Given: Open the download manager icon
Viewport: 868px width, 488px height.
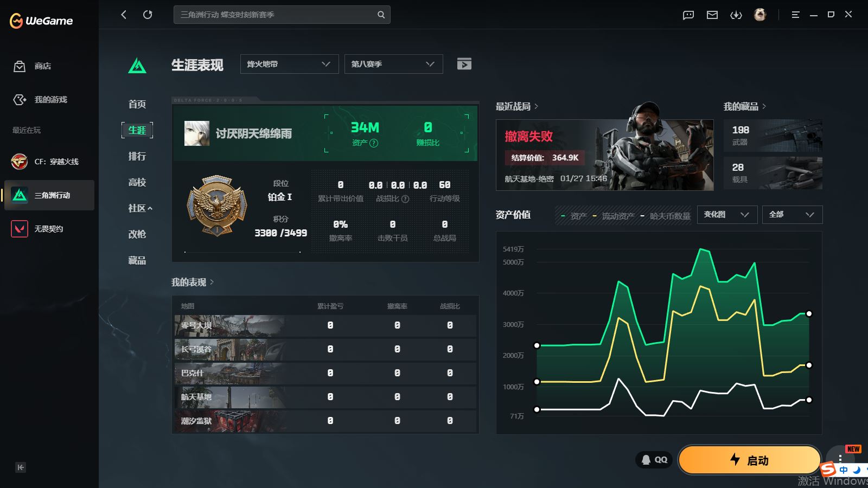Looking at the screenshot, I should coord(736,15).
